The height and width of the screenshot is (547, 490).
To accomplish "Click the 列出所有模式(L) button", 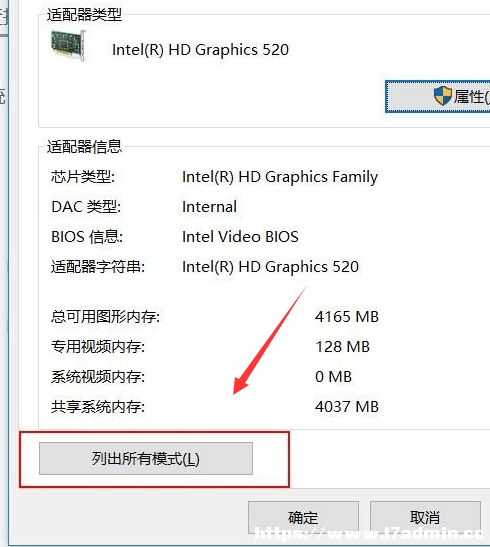I will (x=146, y=458).
